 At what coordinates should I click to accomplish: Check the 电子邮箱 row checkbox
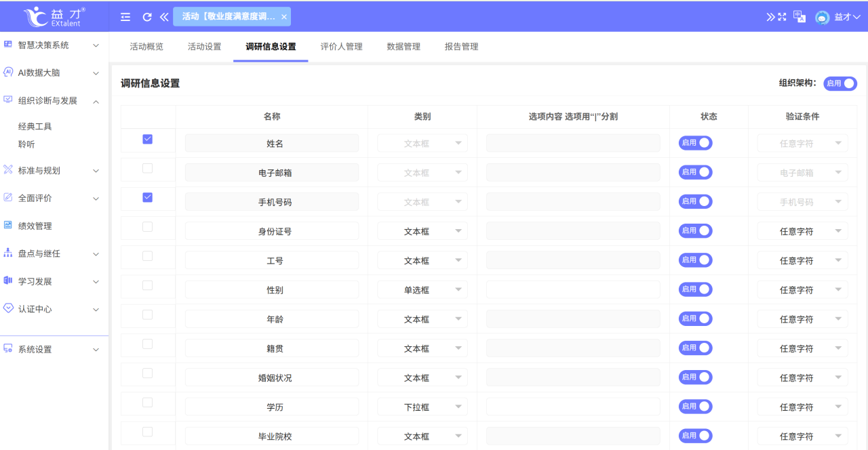point(147,168)
